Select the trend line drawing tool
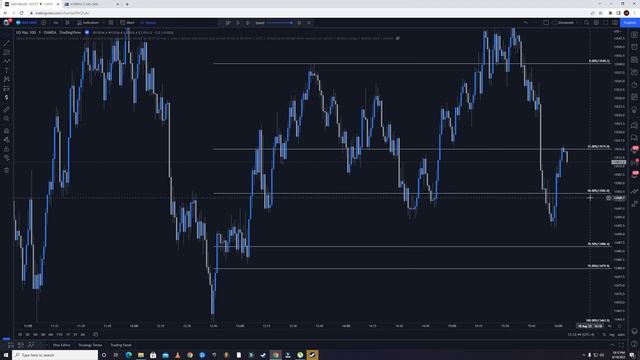This screenshot has width=640, height=360. [x=7, y=43]
